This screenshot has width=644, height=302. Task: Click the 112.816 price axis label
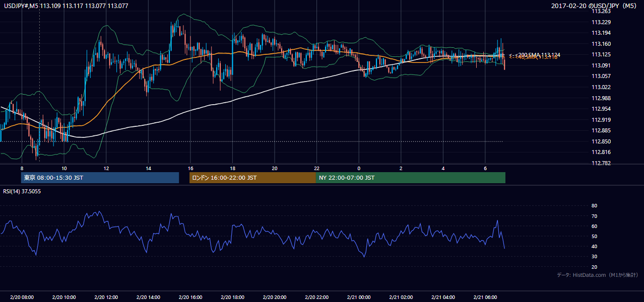[601, 152]
